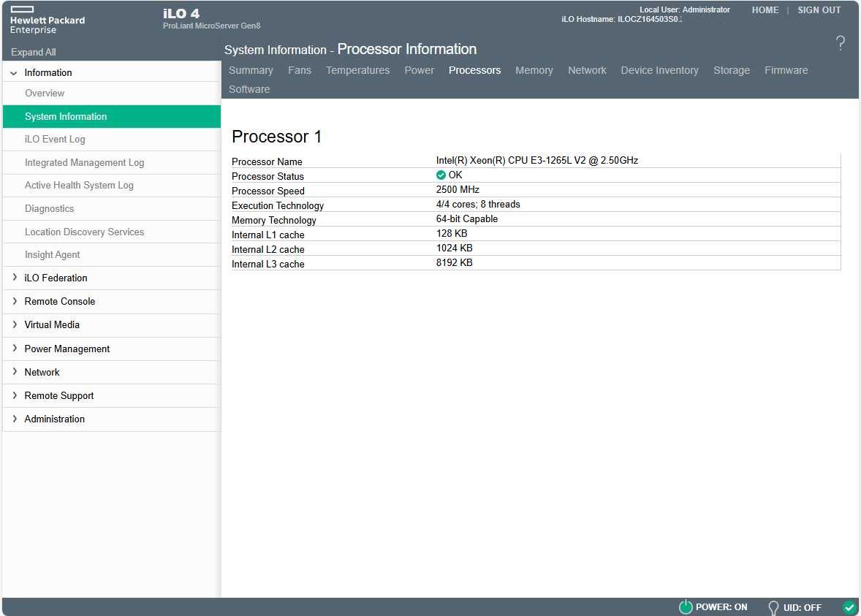Image resolution: width=861 pixels, height=616 pixels.
Task: Toggle the UID indicator light icon
Action: click(x=773, y=607)
